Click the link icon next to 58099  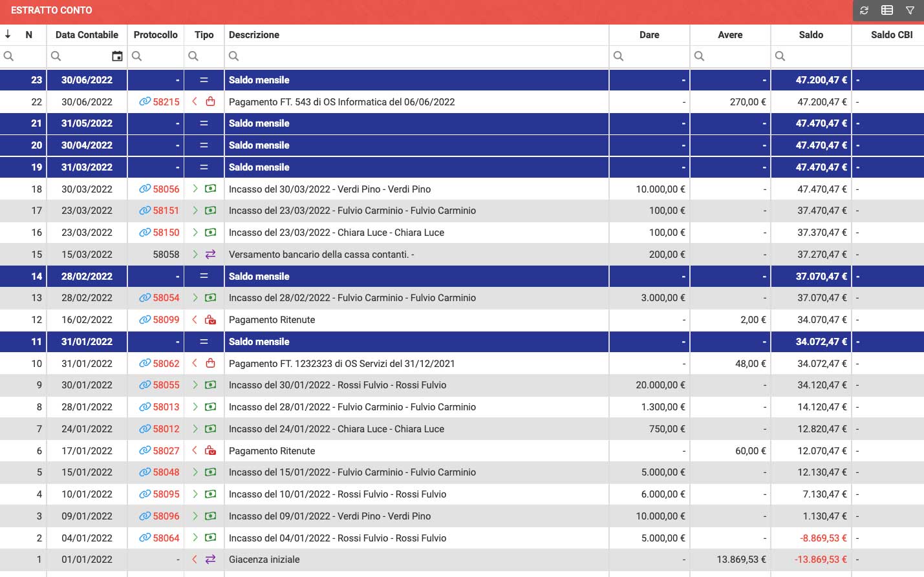[x=145, y=320]
